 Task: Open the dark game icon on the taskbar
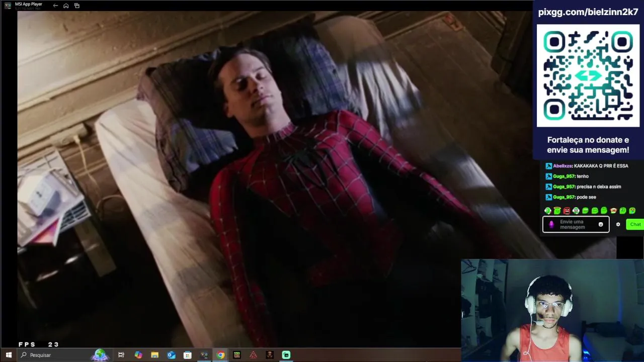click(x=270, y=355)
